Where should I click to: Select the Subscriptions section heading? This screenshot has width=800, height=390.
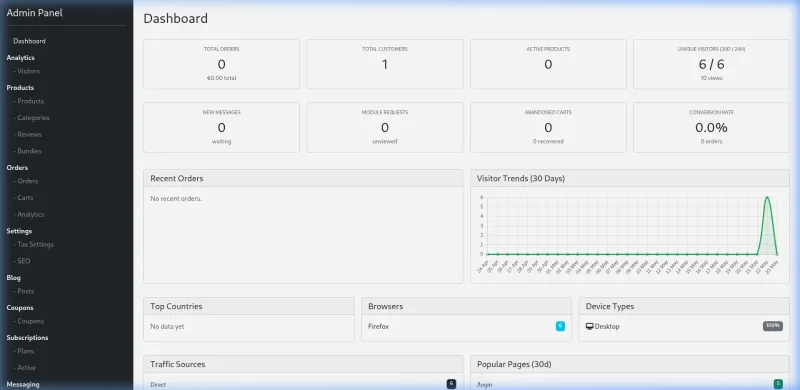(x=28, y=337)
